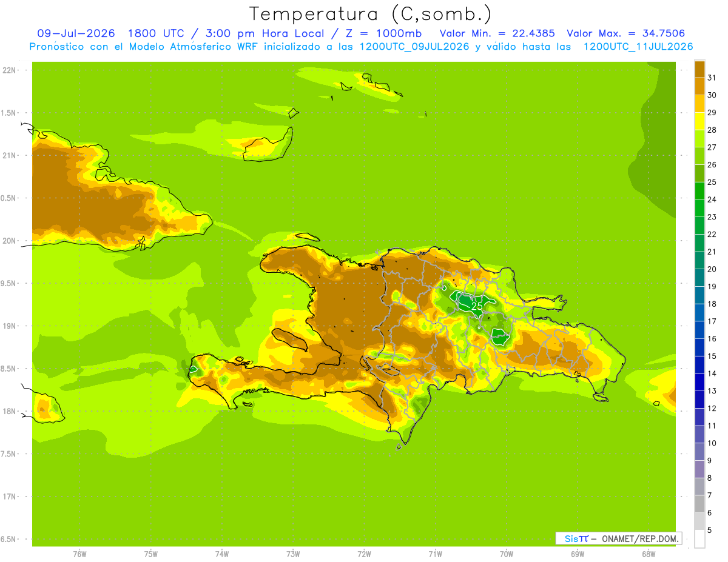The width and height of the screenshot is (728, 562).
Task: Click the title "Temperatura (C,somb.)"
Action: click(x=370, y=14)
